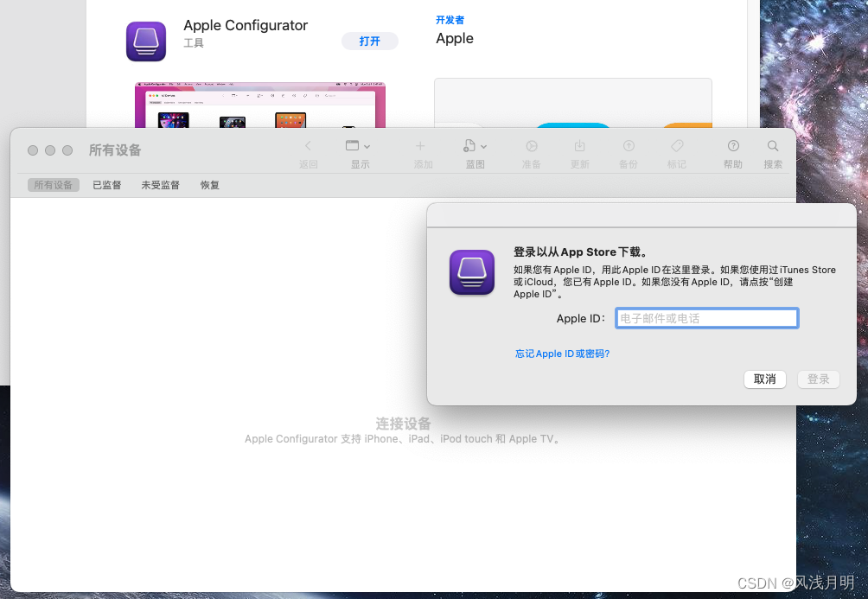This screenshot has width=868, height=599.
Task: Select the 所有设备 tab
Action: point(53,185)
